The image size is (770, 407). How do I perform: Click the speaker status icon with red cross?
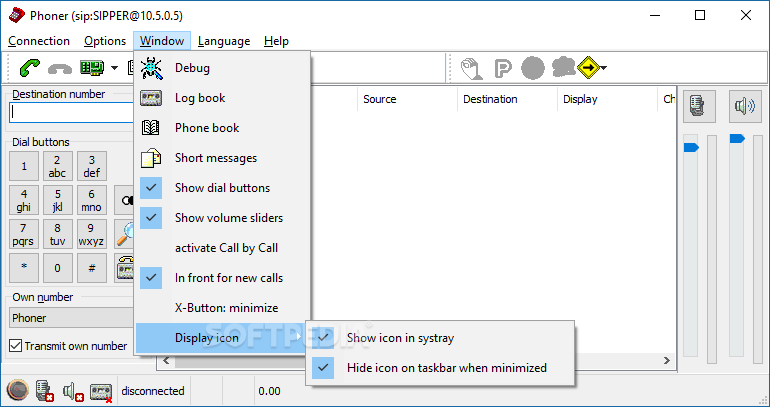tap(73, 391)
